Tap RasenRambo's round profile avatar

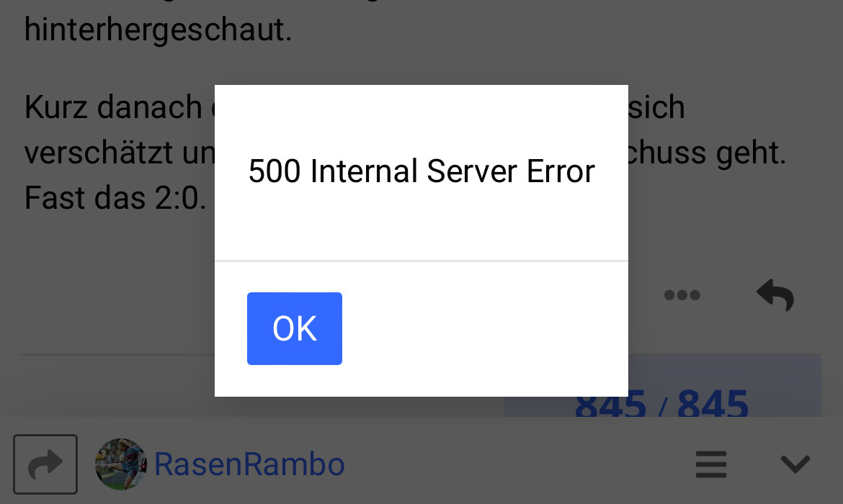(121, 464)
